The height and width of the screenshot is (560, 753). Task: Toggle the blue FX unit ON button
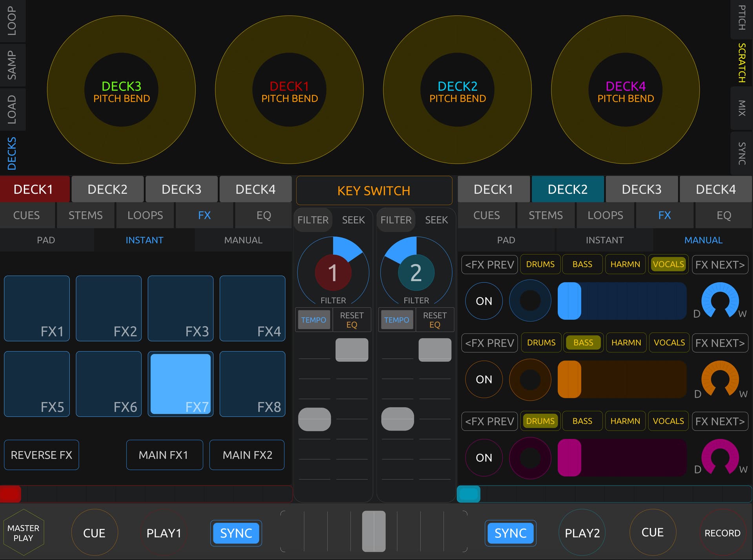(484, 301)
